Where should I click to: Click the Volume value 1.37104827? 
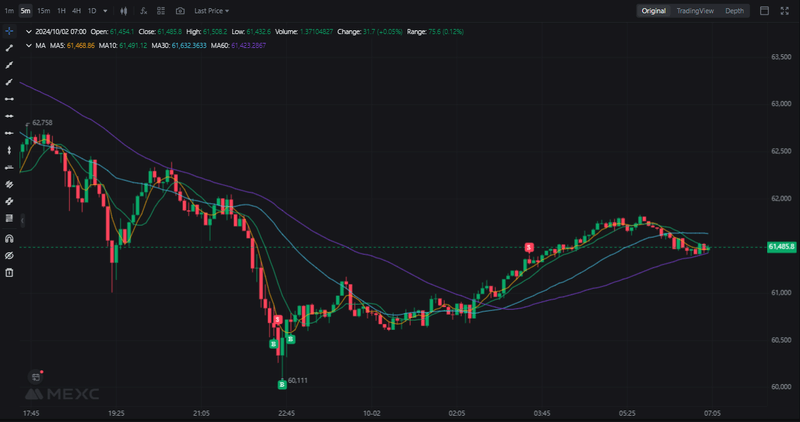pyautogui.click(x=315, y=32)
